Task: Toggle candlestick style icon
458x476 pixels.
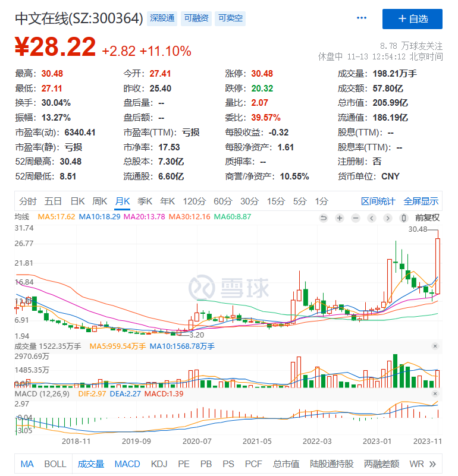Action: [404, 218]
